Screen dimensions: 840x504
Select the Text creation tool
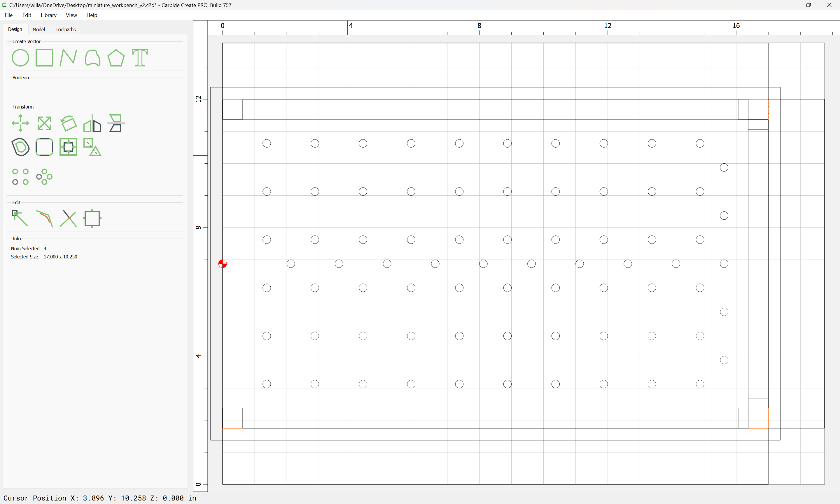pyautogui.click(x=140, y=58)
